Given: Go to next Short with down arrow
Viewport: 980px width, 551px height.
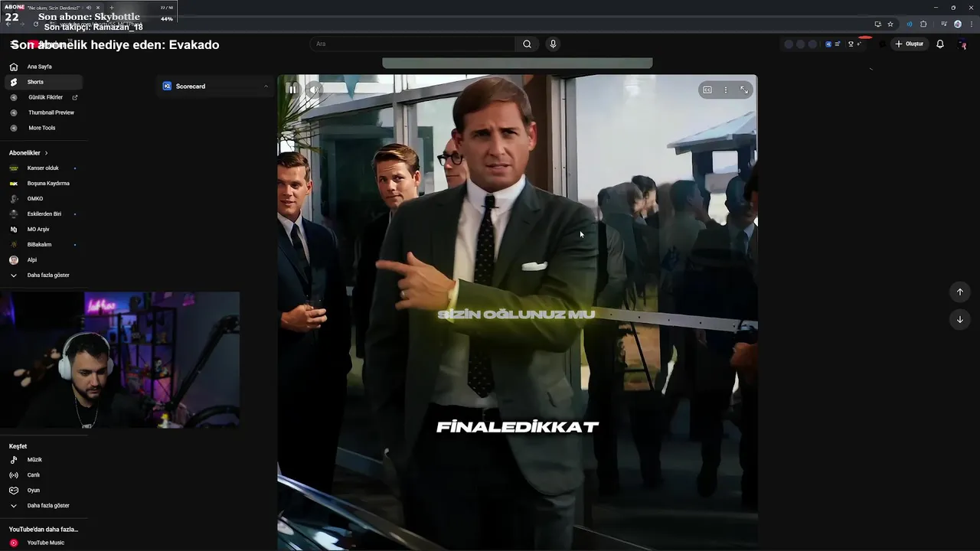Looking at the screenshot, I should click(960, 319).
